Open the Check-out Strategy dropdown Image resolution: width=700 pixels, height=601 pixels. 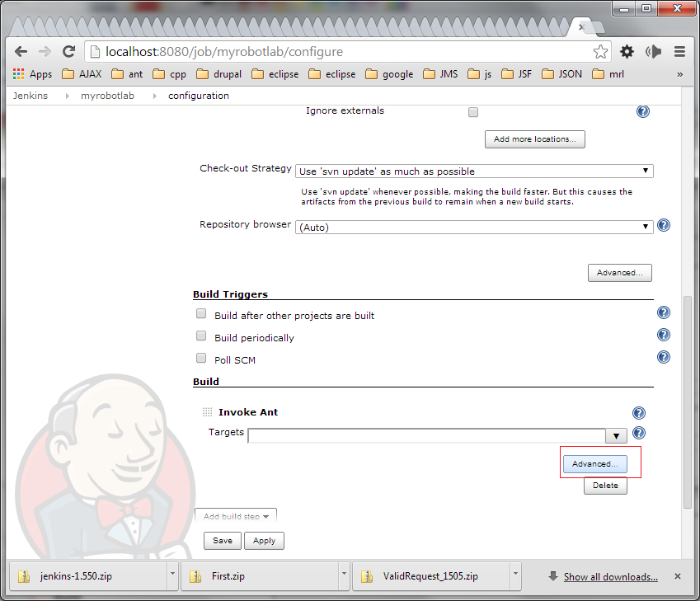pyautogui.click(x=474, y=171)
